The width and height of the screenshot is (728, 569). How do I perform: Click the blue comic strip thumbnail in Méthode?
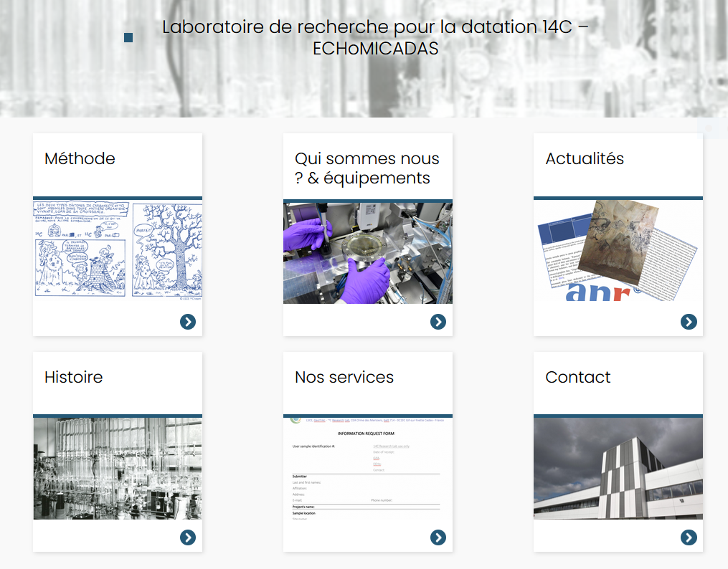[x=118, y=250]
